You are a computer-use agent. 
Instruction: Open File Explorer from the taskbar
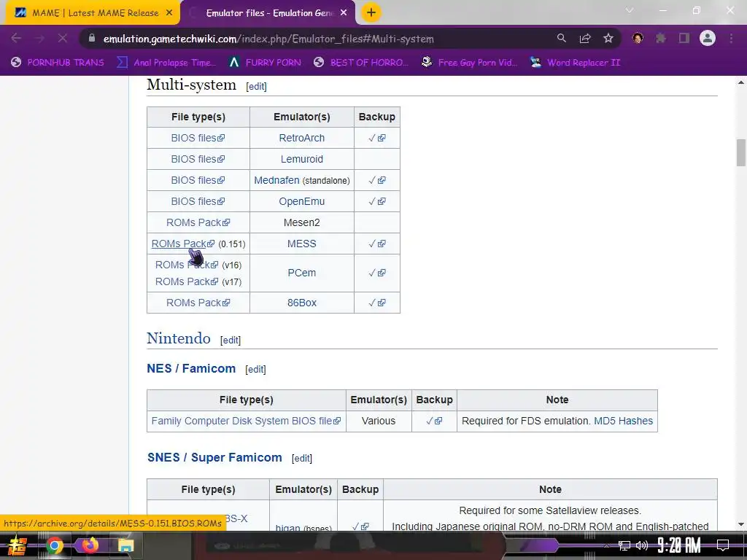(x=125, y=545)
